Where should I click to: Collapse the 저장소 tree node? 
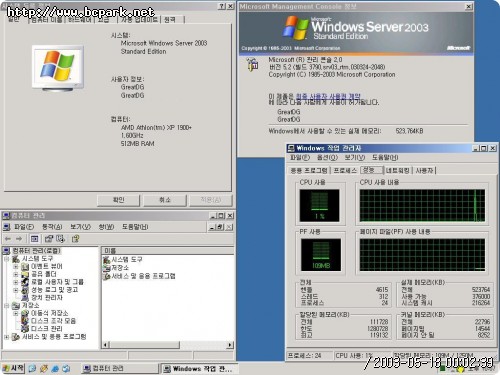(x=6, y=305)
